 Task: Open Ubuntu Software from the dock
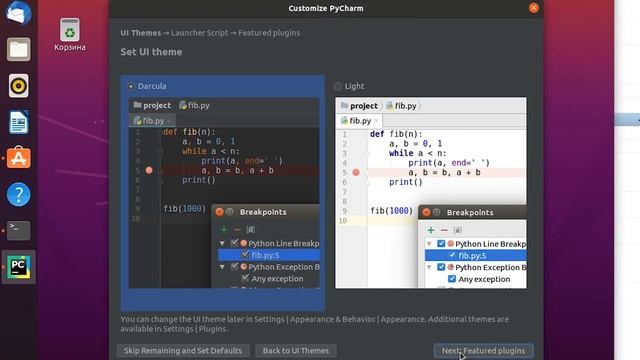point(18,158)
